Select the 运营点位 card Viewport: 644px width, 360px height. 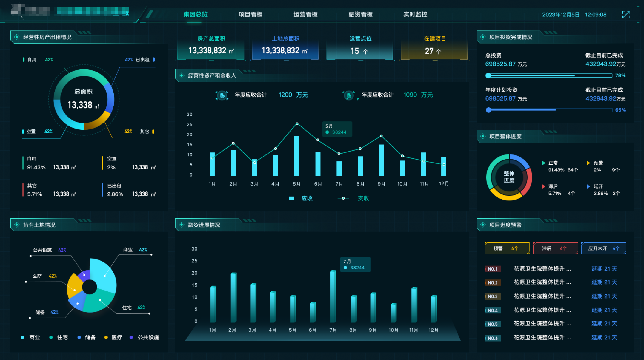pyautogui.click(x=360, y=48)
